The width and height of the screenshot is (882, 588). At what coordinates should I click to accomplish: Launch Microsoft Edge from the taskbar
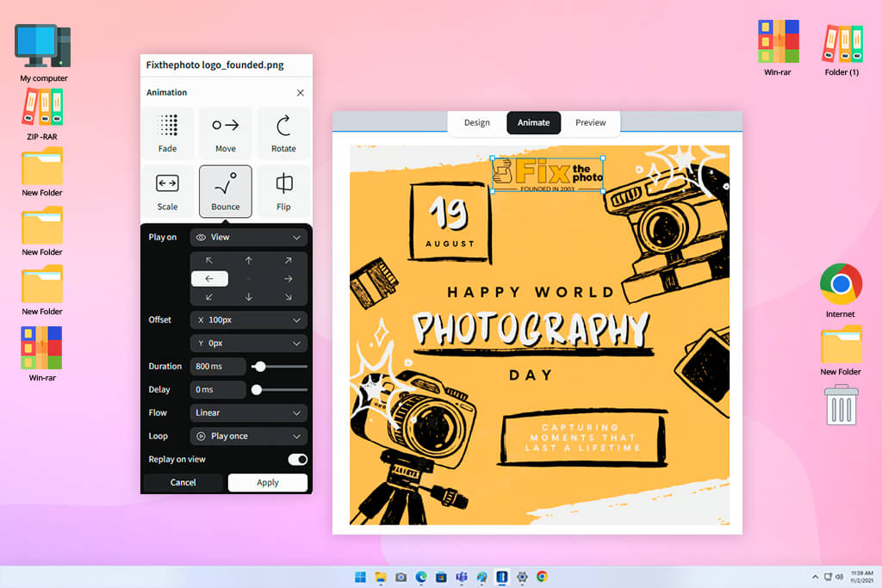coord(421,577)
